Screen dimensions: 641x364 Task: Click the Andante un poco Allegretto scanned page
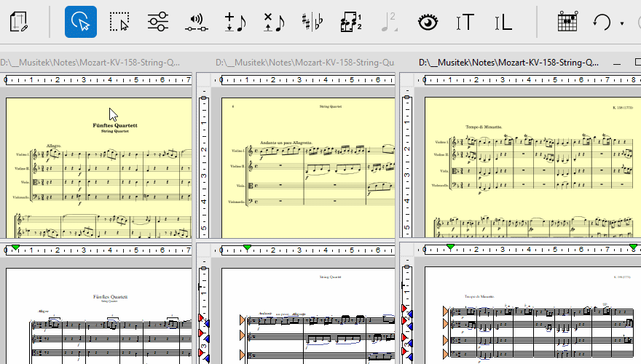tap(308, 167)
